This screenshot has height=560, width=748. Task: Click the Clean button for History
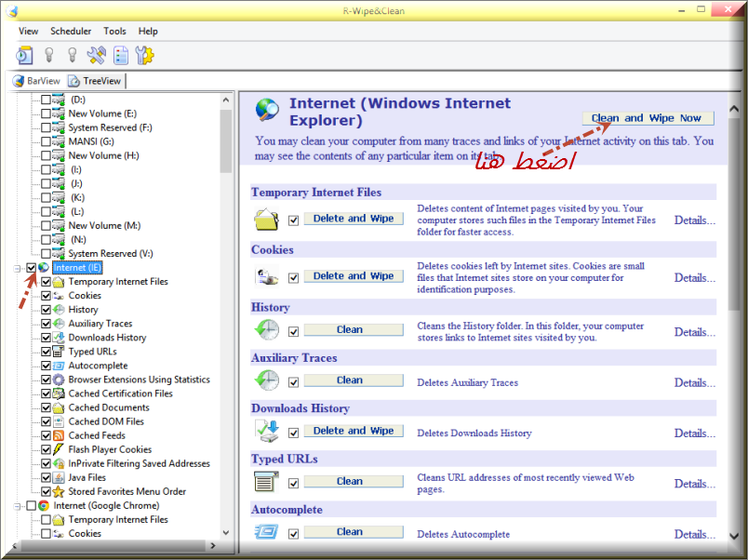coord(354,329)
